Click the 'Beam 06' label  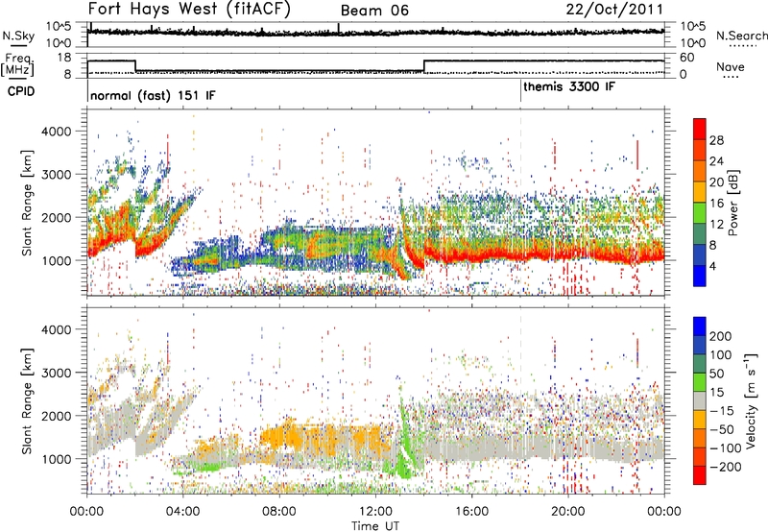(374, 11)
